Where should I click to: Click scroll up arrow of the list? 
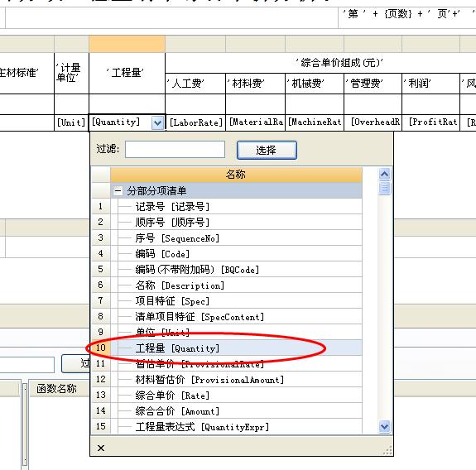click(x=385, y=174)
